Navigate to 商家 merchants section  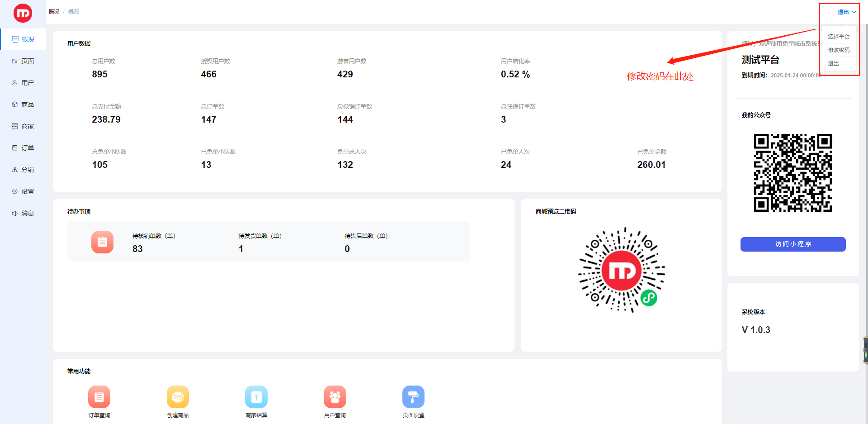pos(23,126)
